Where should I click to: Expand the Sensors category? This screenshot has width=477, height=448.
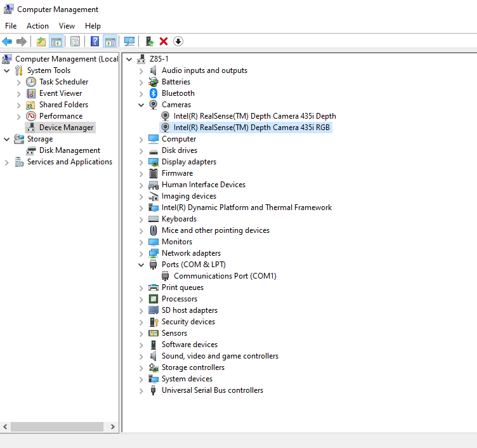pyautogui.click(x=141, y=334)
